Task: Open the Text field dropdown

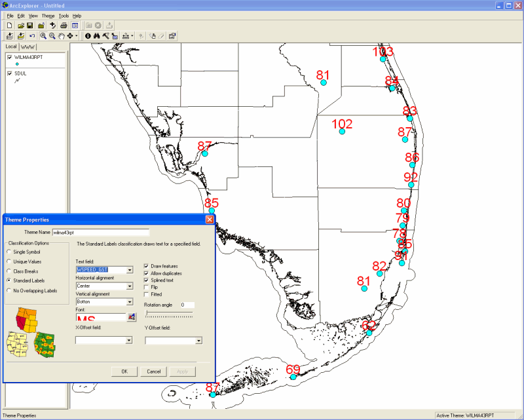Action: coord(130,269)
